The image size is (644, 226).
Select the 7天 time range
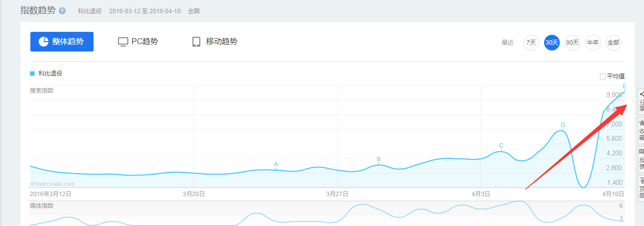(531, 43)
